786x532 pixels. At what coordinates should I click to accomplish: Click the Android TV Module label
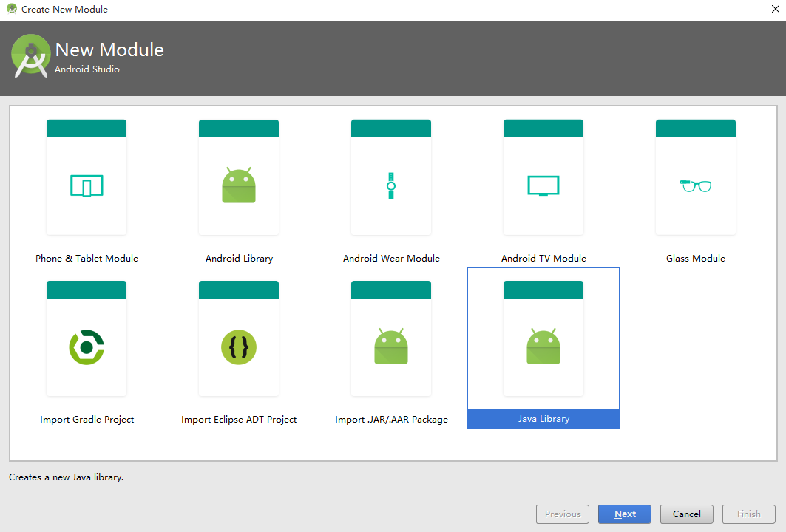coord(544,259)
